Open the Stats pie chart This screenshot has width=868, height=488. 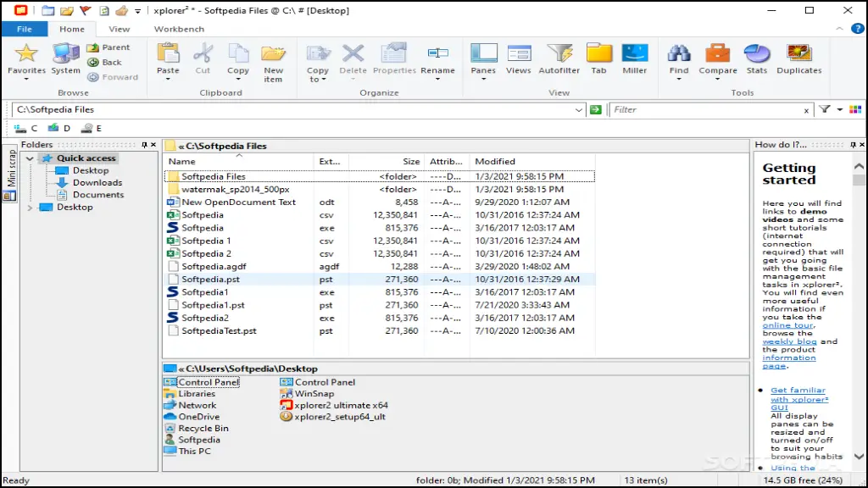point(757,54)
